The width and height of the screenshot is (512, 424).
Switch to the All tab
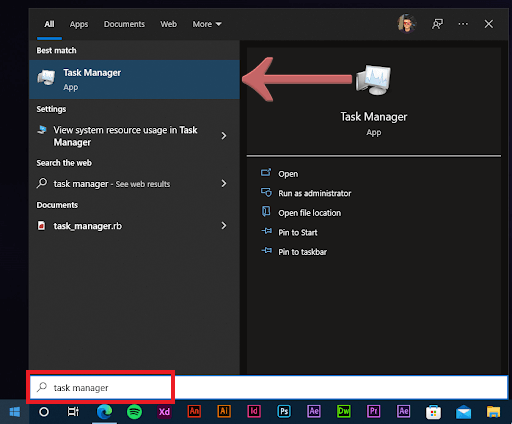click(49, 24)
